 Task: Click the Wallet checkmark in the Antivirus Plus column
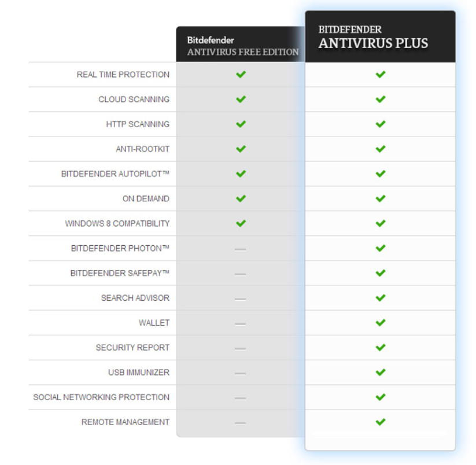pyautogui.click(x=381, y=323)
